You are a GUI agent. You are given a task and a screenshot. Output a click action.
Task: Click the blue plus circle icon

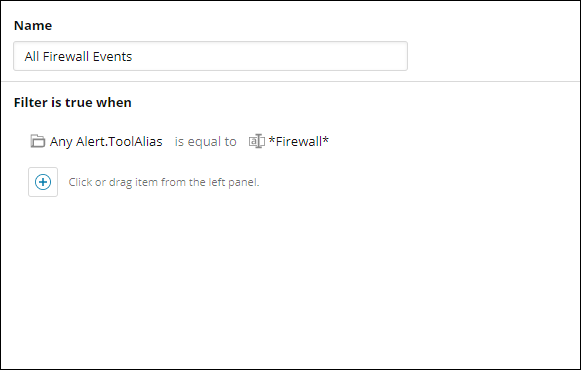(x=43, y=182)
